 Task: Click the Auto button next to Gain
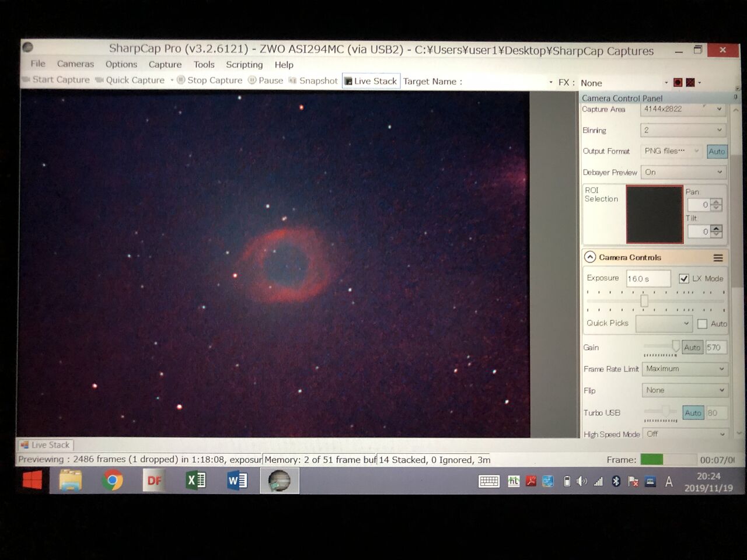[x=692, y=348]
